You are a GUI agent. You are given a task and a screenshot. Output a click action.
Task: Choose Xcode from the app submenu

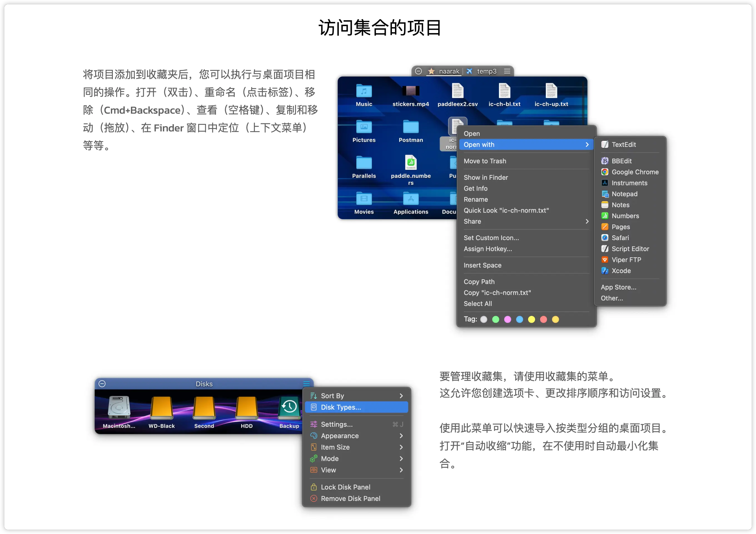pyautogui.click(x=621, y=271)
